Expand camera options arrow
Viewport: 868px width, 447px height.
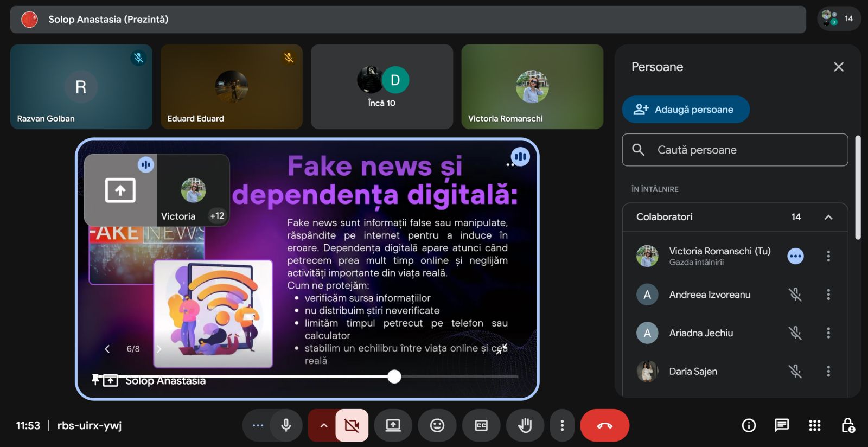point(324,426)
